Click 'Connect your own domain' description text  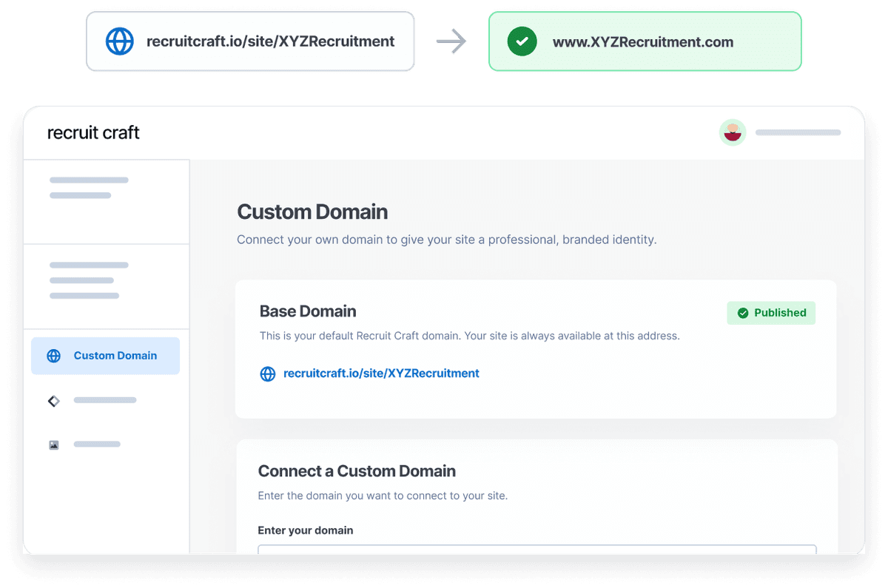(x=447, y=240)
